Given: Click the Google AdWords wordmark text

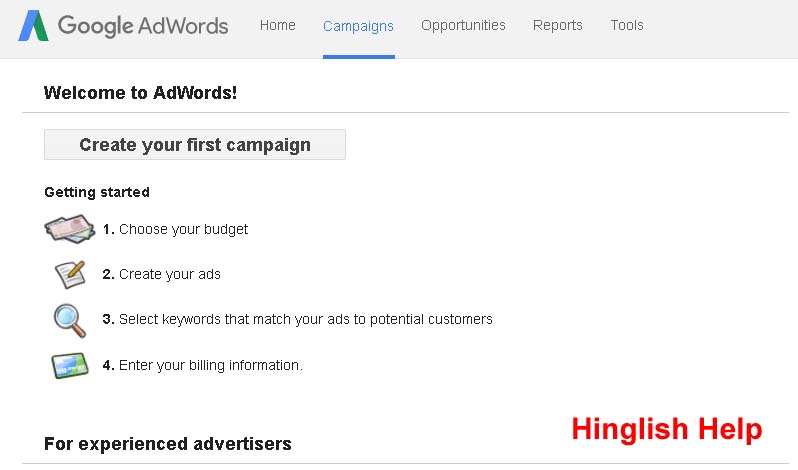Looking at the screenshot, I should (143, 26).
